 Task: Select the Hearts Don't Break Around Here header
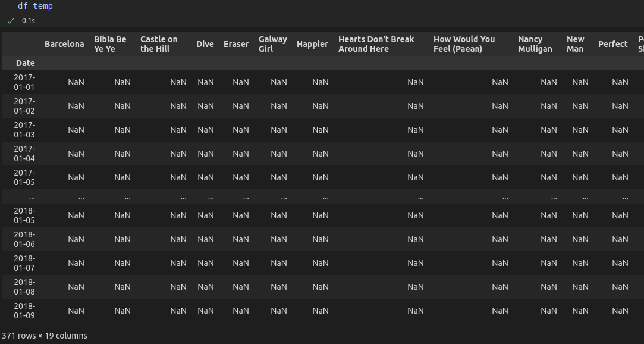pyautogui.click(x=376, y=44)
